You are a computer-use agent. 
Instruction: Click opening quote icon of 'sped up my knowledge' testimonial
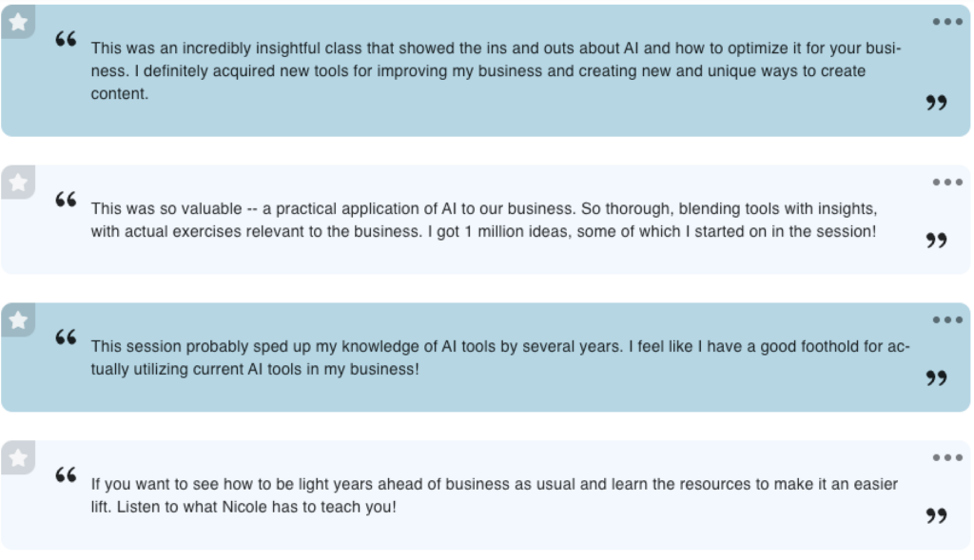66,338
